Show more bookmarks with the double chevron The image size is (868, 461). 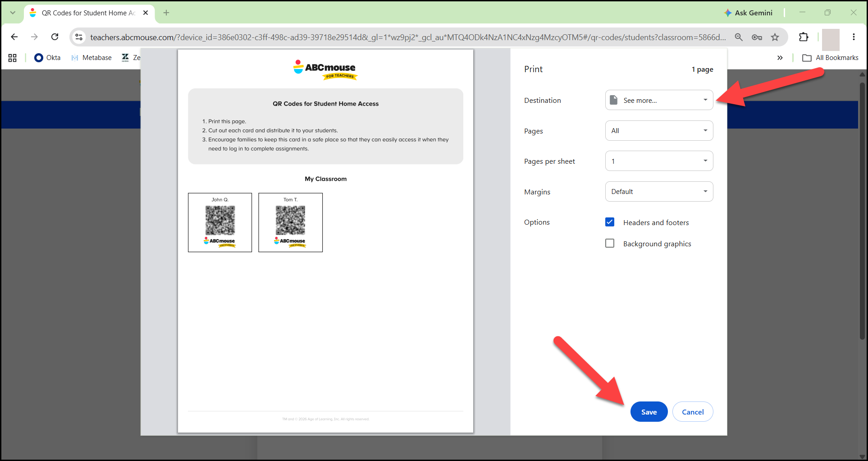pyautogui.click(x=780, y=58)
